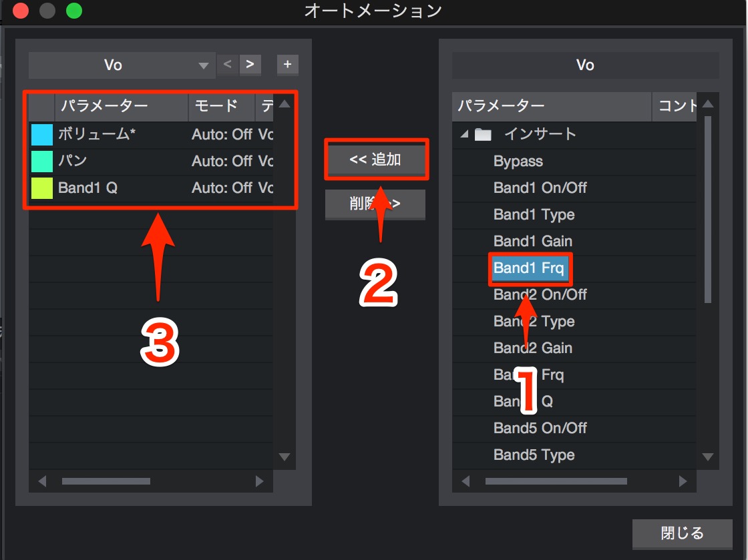Click the left パラメーター column header

[122, 106]
